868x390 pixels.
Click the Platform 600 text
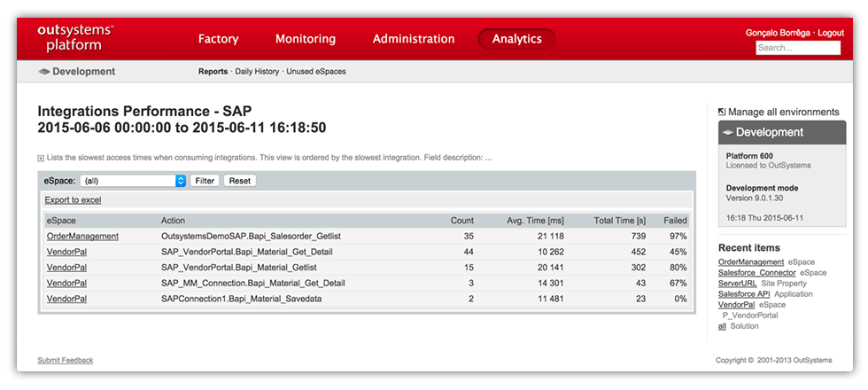[x=749, y=156]
